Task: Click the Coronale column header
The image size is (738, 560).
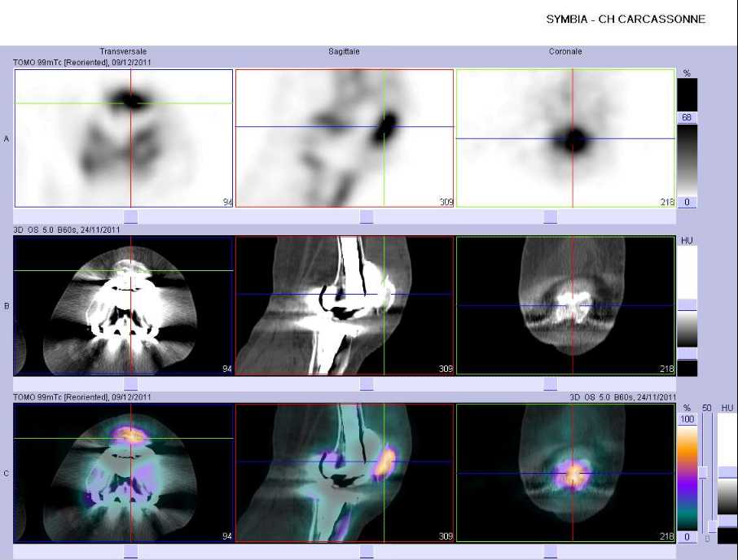Action: point(565,51)
